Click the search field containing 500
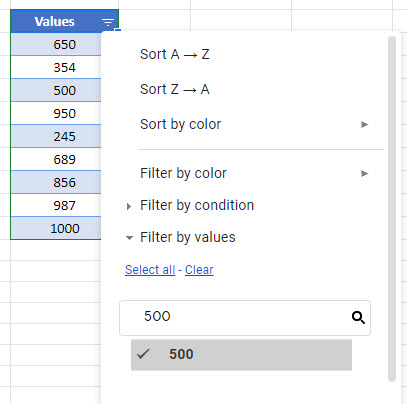The height and width of the screenshot is (404, 407). click(245, 318)
